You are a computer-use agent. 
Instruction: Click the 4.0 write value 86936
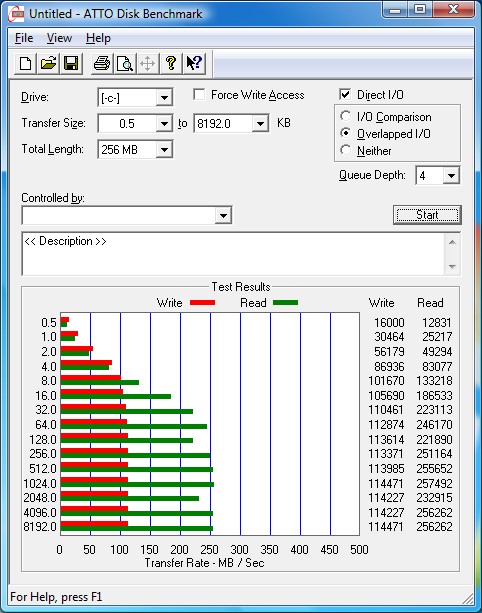coord(389,367)
